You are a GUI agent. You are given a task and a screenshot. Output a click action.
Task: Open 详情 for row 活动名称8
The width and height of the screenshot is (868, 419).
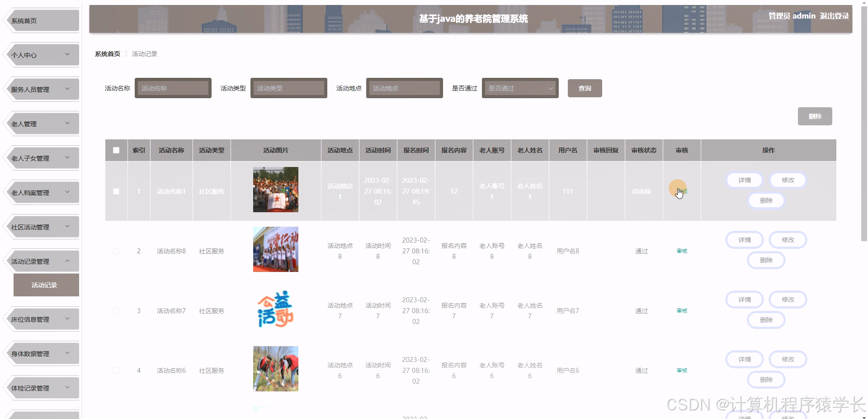pyautogui.click(x=744, y=240)
